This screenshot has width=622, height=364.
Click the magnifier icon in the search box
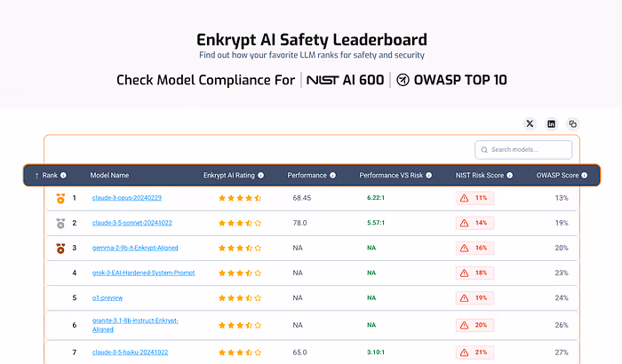coord(484,150)
